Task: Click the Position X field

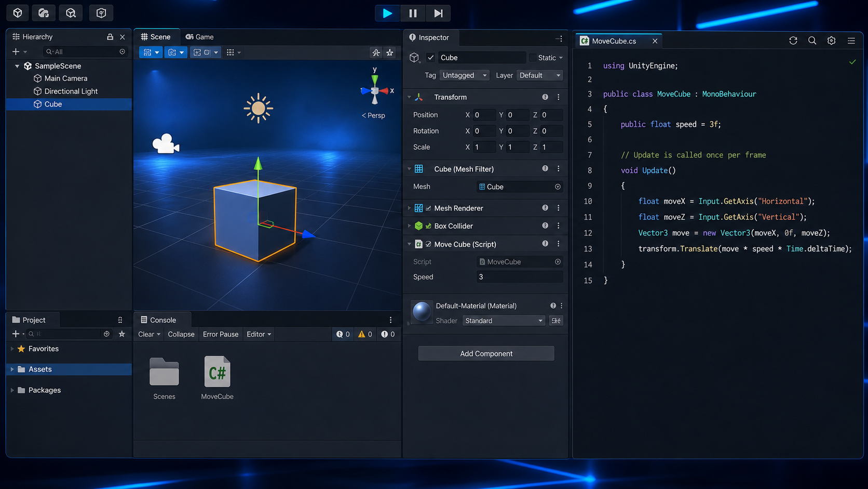Action: [x=483, y=115]
